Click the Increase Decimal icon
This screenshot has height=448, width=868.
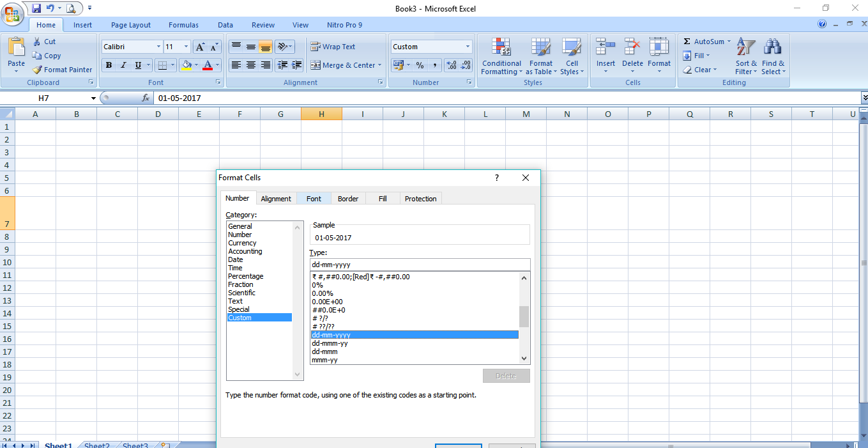(452, 65)
